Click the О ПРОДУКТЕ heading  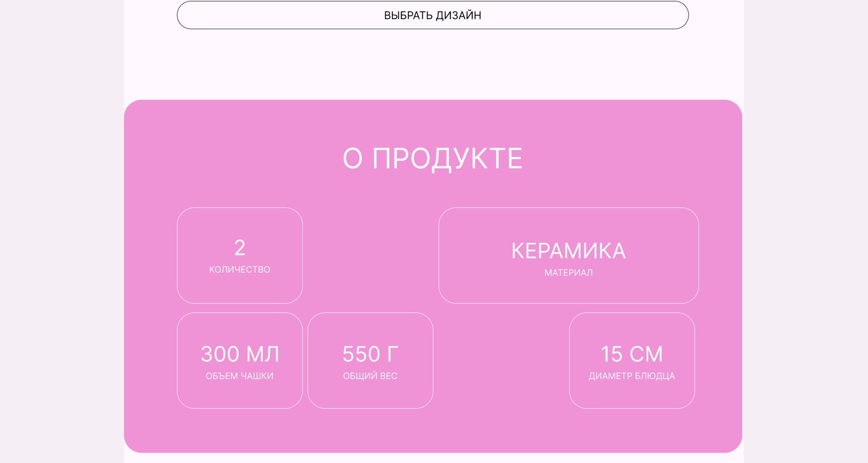(433, 159)
